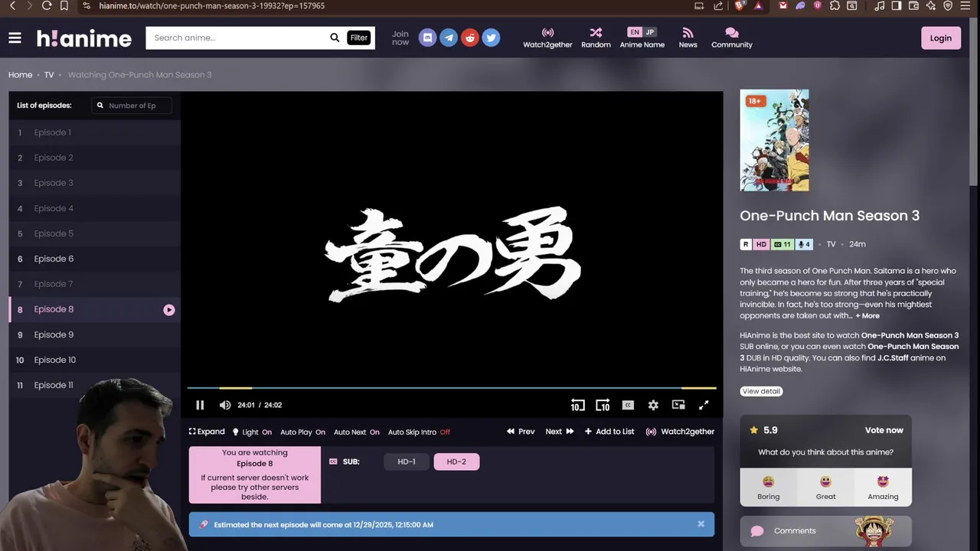Open the Discord community link
The image size is (980, 551).
[x=428, y=37]
